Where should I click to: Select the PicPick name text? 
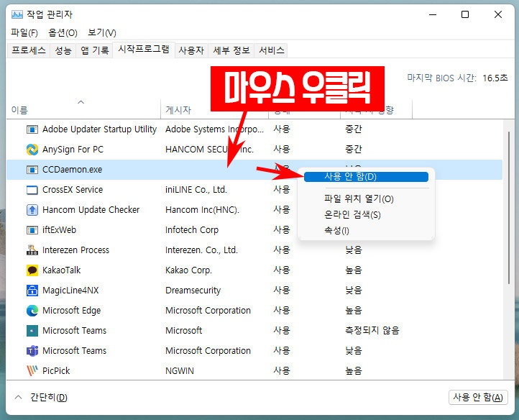56,370
